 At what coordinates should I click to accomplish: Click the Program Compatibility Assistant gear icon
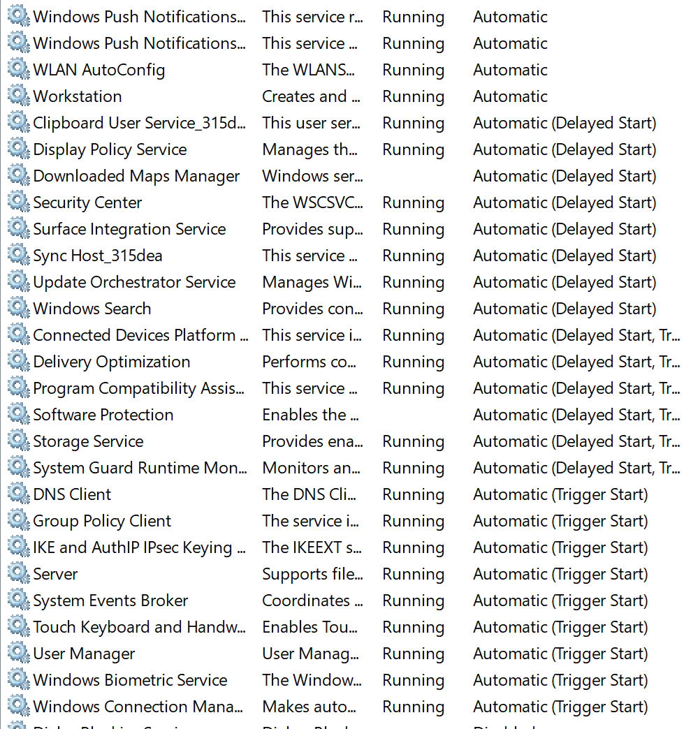click(x=19, y=387)
